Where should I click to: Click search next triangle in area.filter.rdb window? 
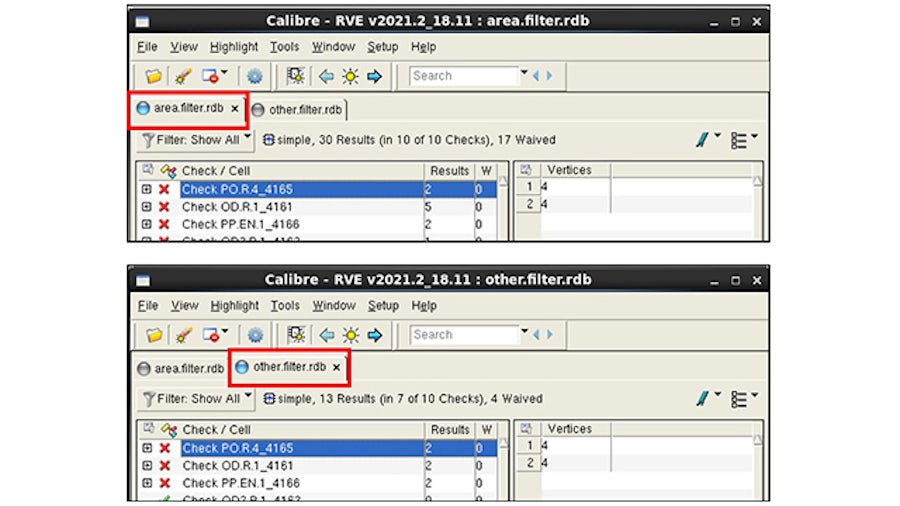tap(549, 76)
